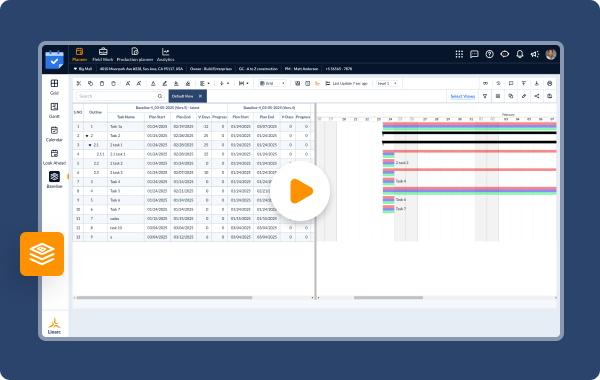This screenshot has width=600, height=380.
Task: Click the search magnifier icon
Action: pyautogui.click(x=160, y=96)
